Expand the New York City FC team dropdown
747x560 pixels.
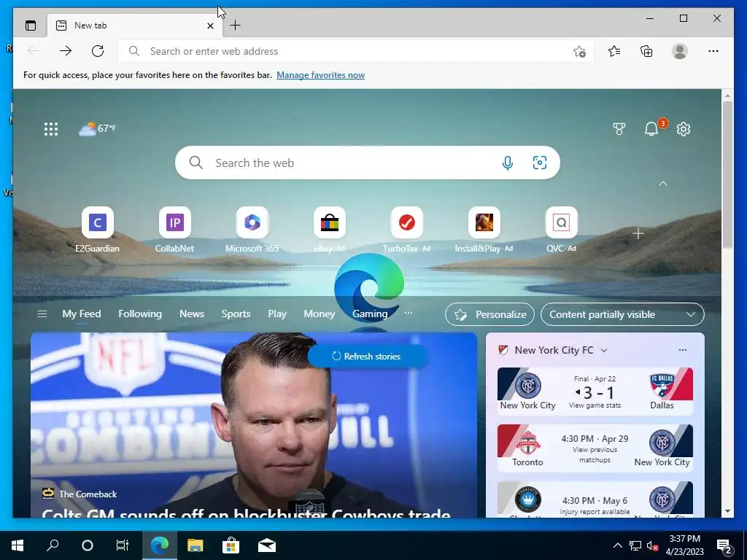[604, 351]
